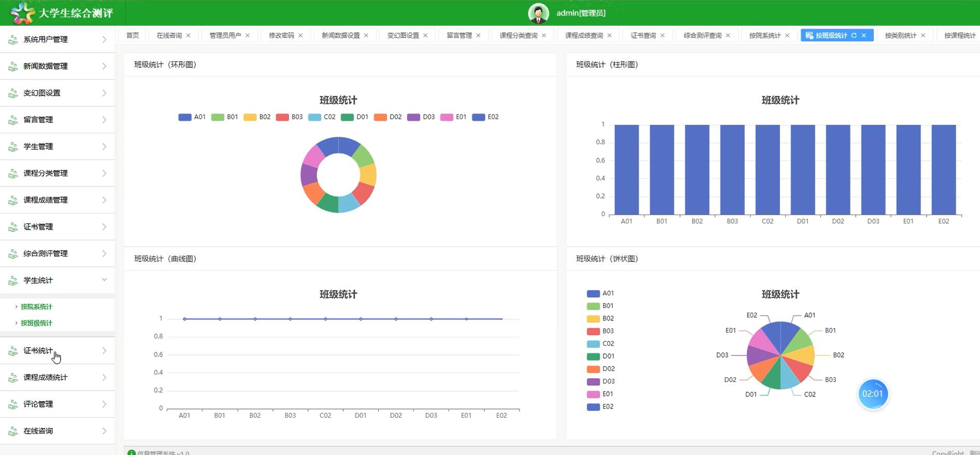Toggle B02 series in donut chart legend
The width and height of the screenshot is (980, 455).
click(257, 117)
